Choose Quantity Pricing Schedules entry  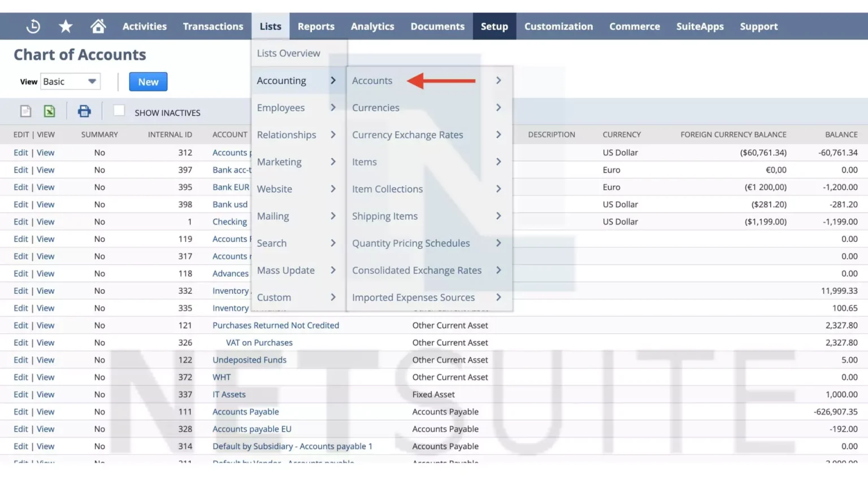411,243
